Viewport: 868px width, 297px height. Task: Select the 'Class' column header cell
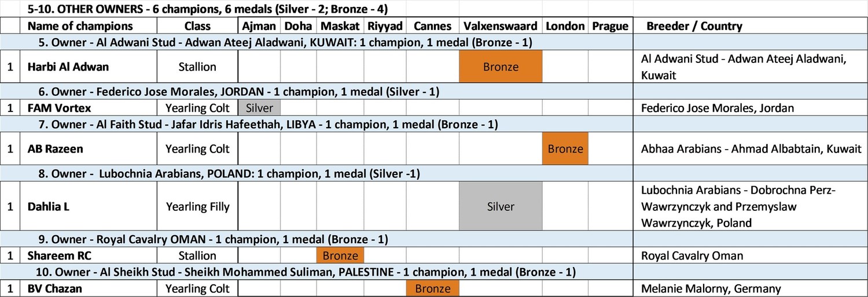click(197, 26)
